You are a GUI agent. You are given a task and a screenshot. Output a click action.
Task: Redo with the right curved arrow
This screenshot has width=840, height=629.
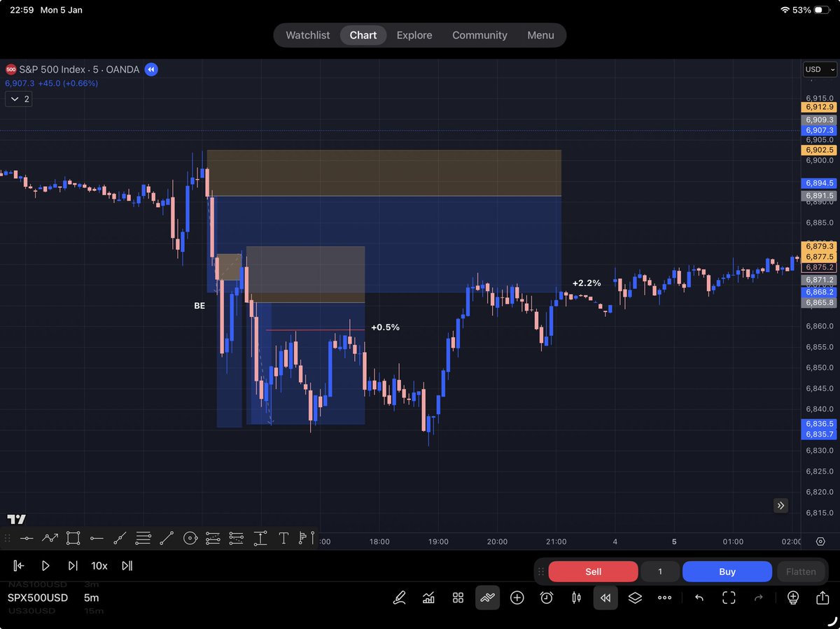[758, 598]
